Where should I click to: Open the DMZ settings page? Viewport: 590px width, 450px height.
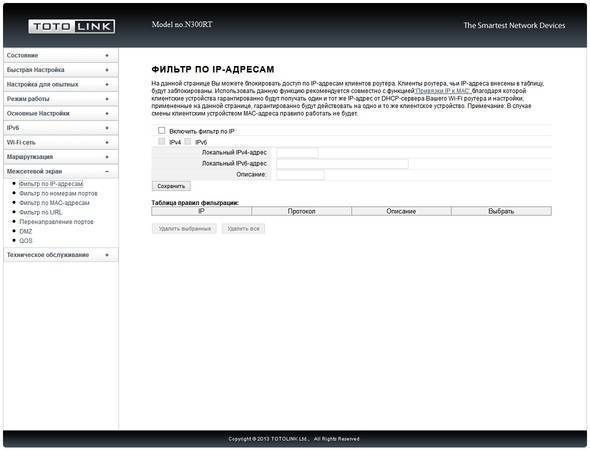pos(26,231)
